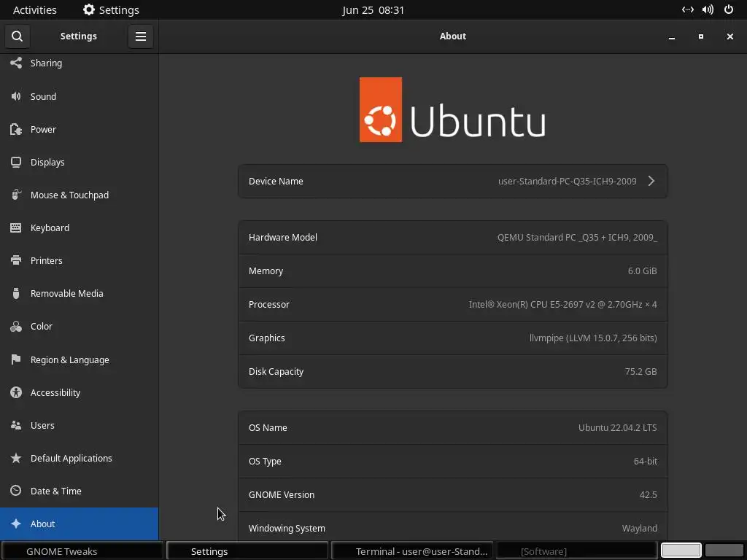Select the Sharing icon in sidebar
Image resolution: width=747 pixels, height=560 pixels.
tap(16, 63)
